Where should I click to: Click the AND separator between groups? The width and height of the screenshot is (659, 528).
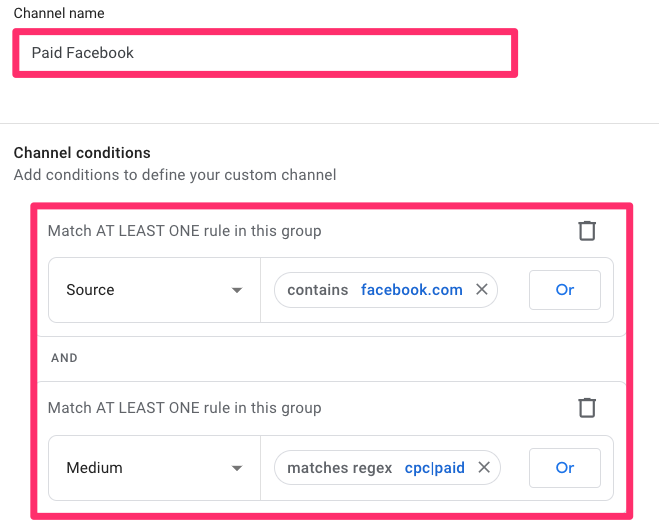(63, 357)
